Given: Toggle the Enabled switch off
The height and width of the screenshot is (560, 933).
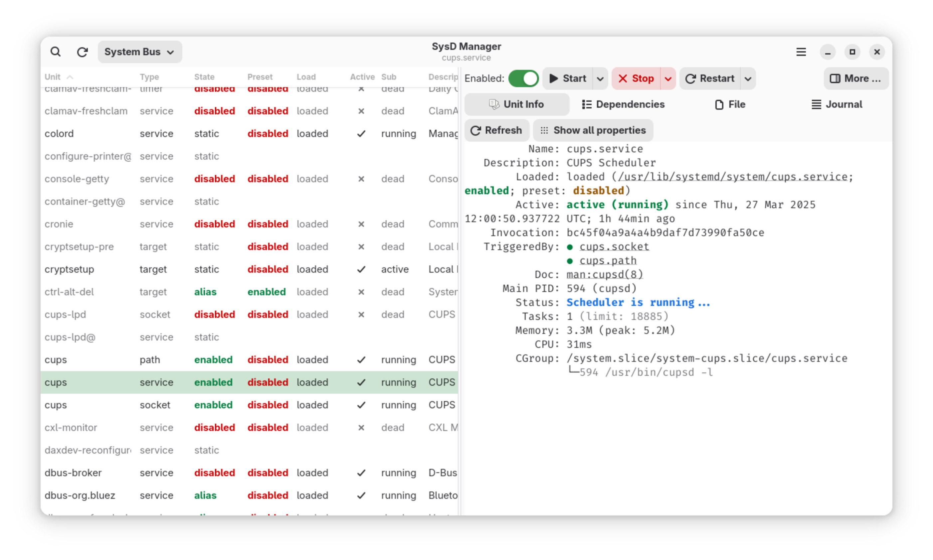Looking at the screenshot, I should coord(523,78).
